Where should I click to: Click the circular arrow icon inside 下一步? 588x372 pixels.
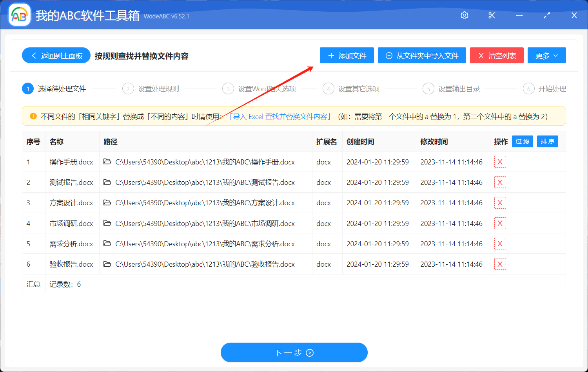tap(309, 352)
